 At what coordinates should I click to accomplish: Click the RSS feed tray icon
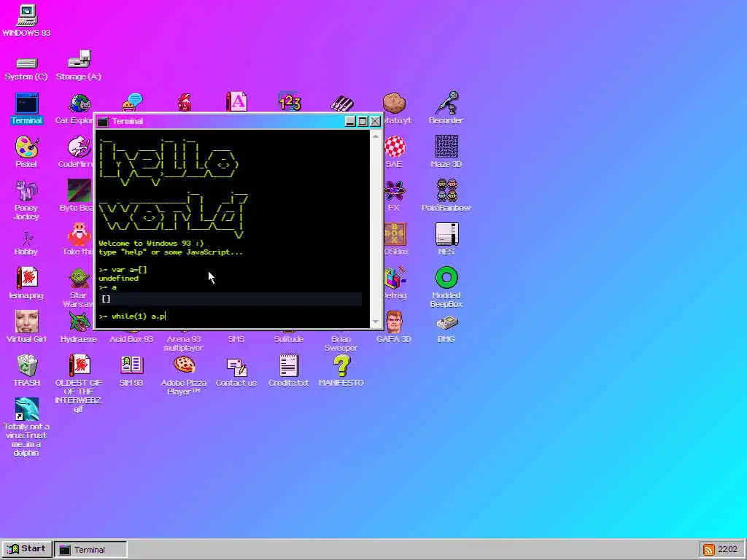(709, 550)
